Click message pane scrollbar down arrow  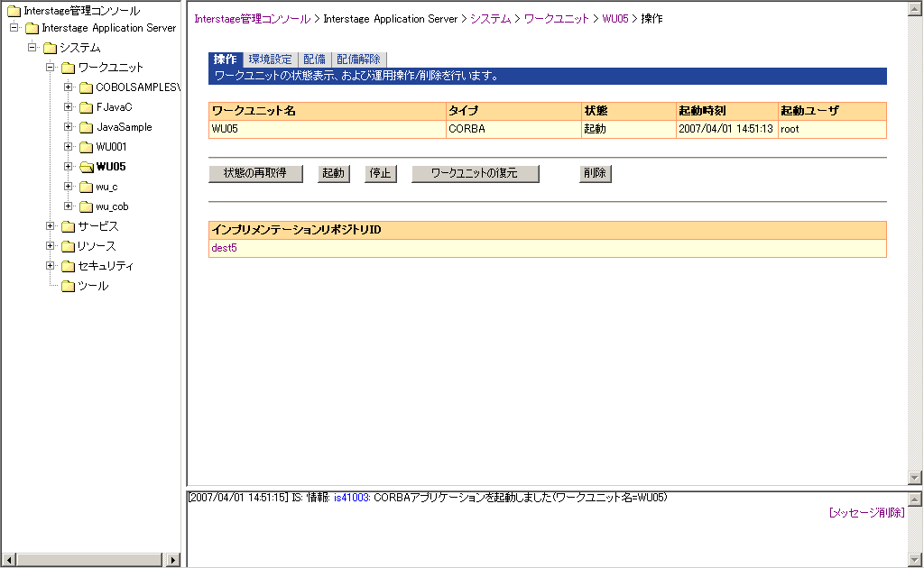click(915, 560)
